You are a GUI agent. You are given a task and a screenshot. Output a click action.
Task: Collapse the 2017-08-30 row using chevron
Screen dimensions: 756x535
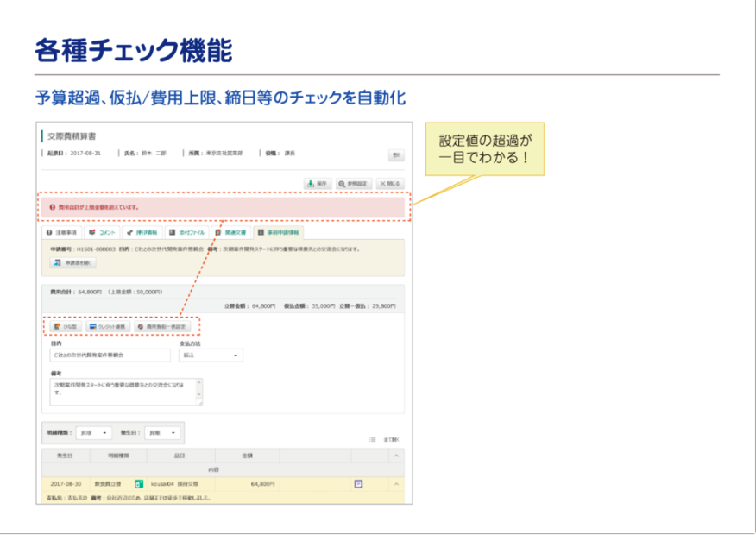[x=396, y=484]
